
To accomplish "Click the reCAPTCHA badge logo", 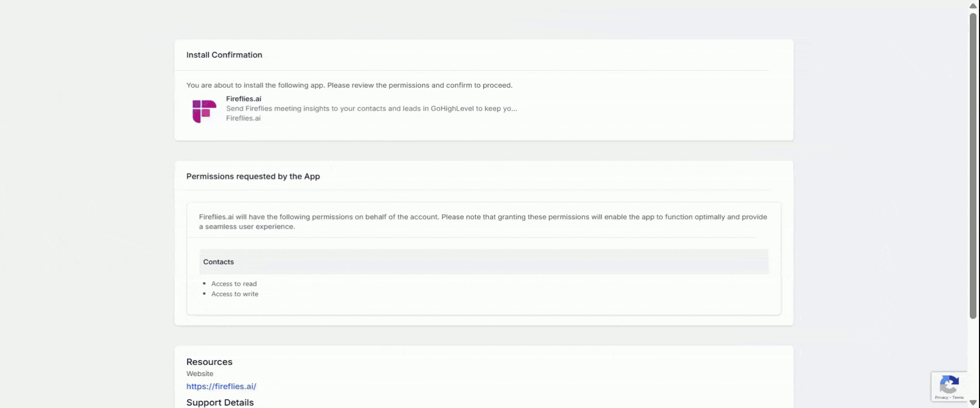I will pyautogui.click(x=949, y=384).
